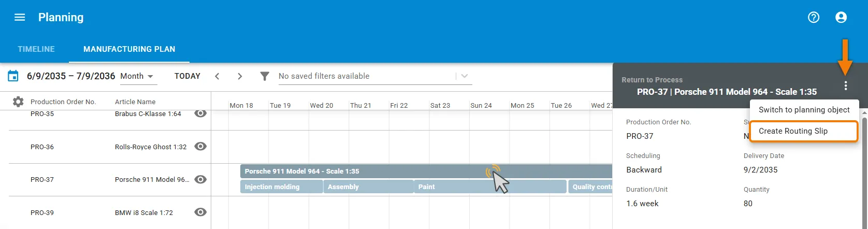
Task: Toggle visibility eye for PRO-36 Rolls-Royce Ghost
Action: (x=200, y=146)
